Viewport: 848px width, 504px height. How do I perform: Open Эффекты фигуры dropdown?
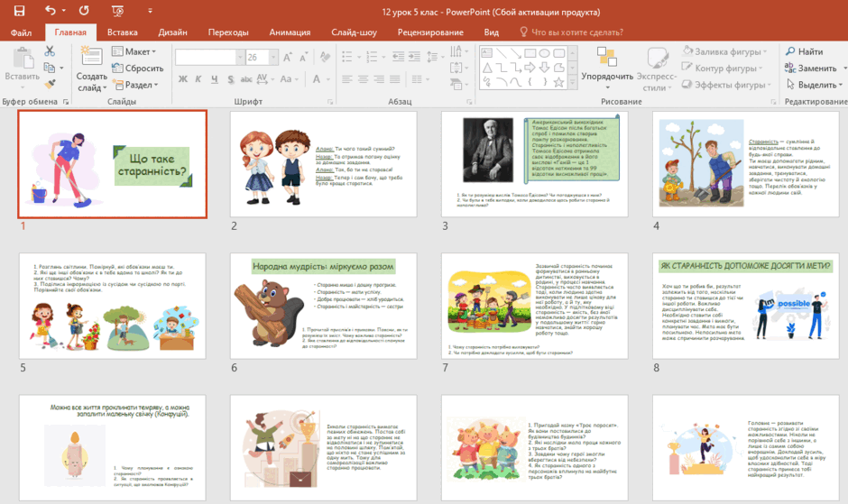pyautogui.click(x=726, y=85)
